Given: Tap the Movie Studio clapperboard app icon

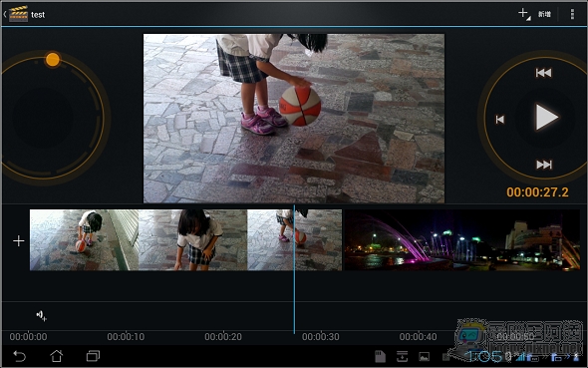Looking at the screenshot, I should pyautogui.click(x=18, y=14).
